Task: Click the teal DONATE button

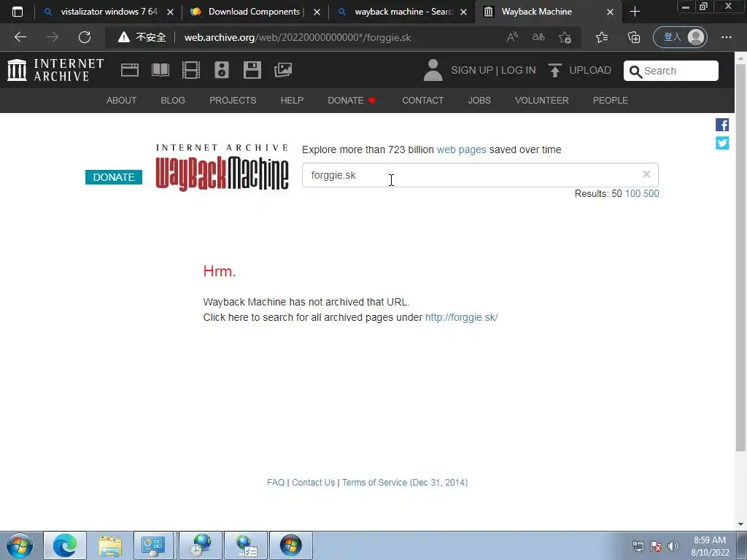Action: click(114, 177)
